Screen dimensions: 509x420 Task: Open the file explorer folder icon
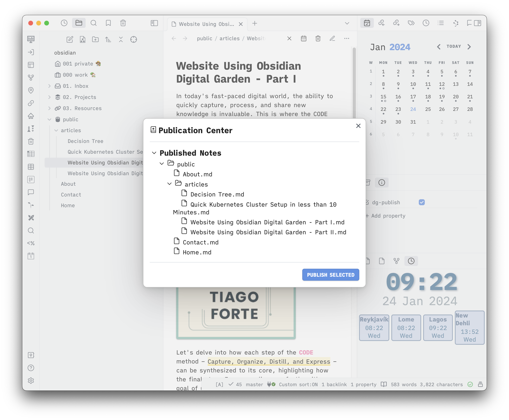79,23
